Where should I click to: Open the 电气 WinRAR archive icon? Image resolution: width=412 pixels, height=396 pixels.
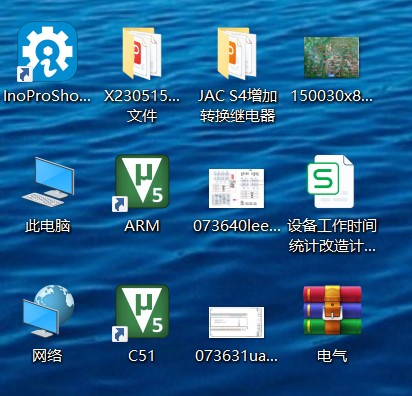[x=332, y=310]
